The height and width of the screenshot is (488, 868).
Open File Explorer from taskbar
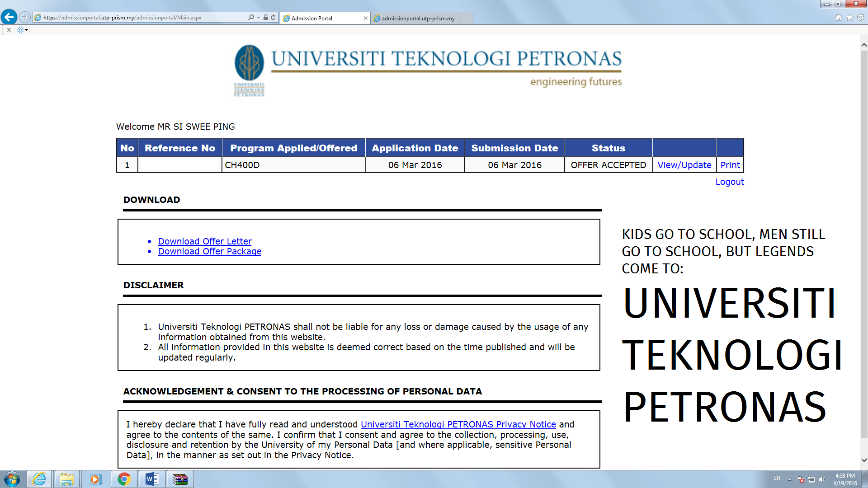67,479
